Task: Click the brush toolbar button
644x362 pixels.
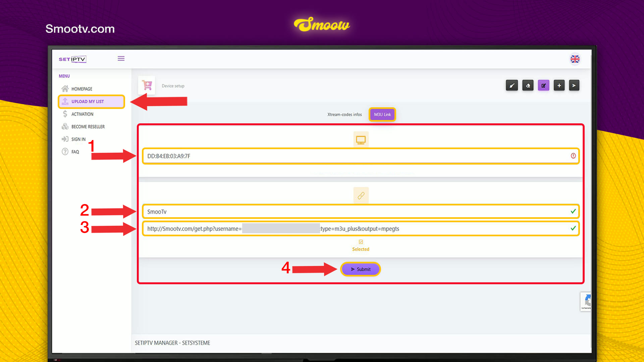Action: tap(512, 85)
